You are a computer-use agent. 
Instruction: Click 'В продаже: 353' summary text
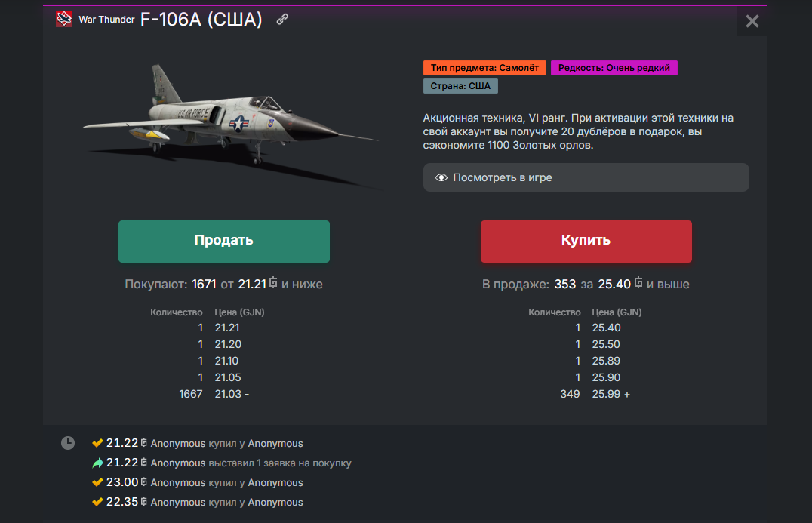point(529,285)
